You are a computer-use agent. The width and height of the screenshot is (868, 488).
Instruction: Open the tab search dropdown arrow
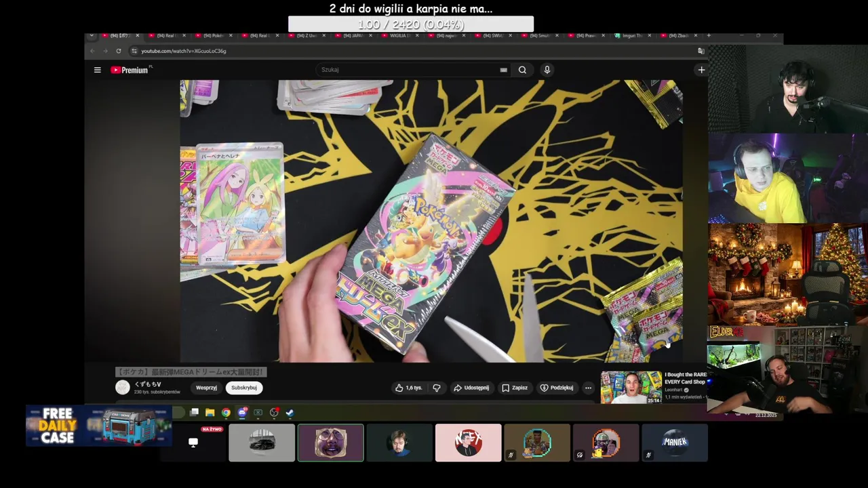click(x=92, y=35)
